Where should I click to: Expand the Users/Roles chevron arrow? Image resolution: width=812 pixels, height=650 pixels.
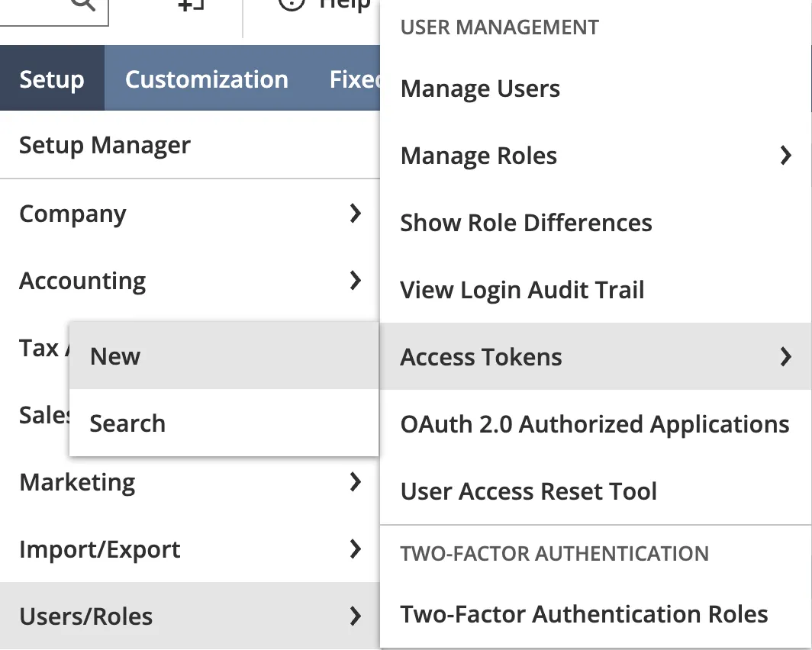coord(356,616)
